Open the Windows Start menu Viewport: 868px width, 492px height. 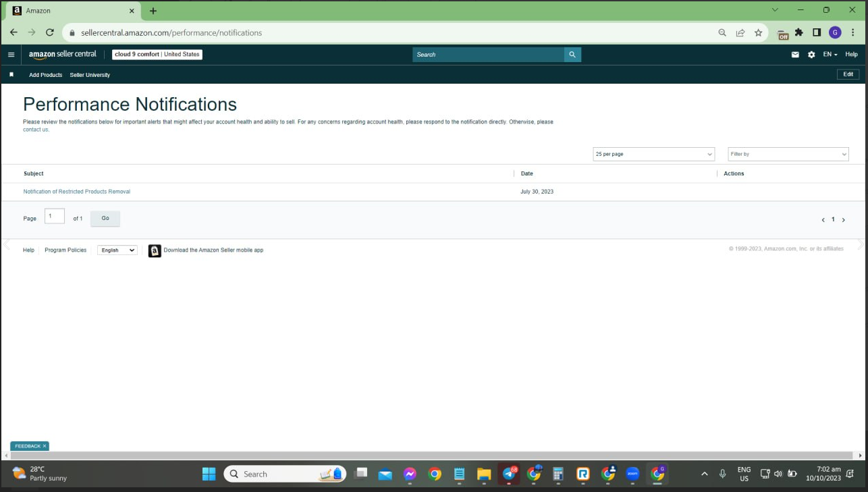[x=209, y=474]
